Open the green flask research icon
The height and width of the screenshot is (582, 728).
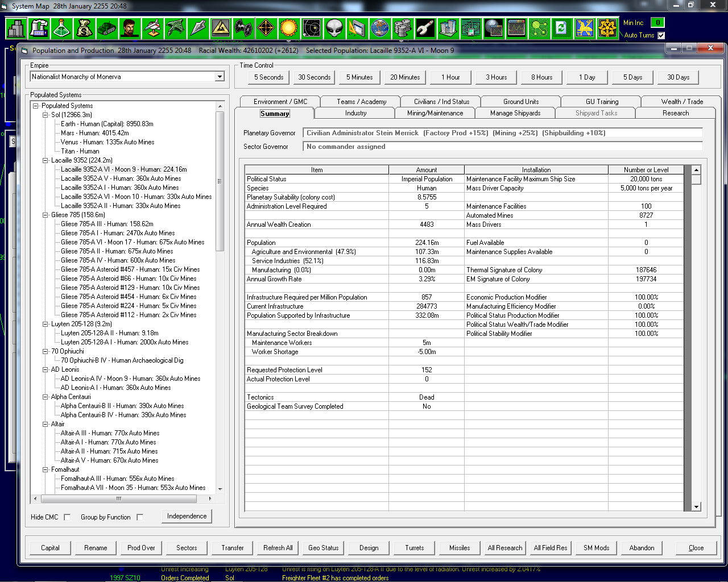pos(61,28)
